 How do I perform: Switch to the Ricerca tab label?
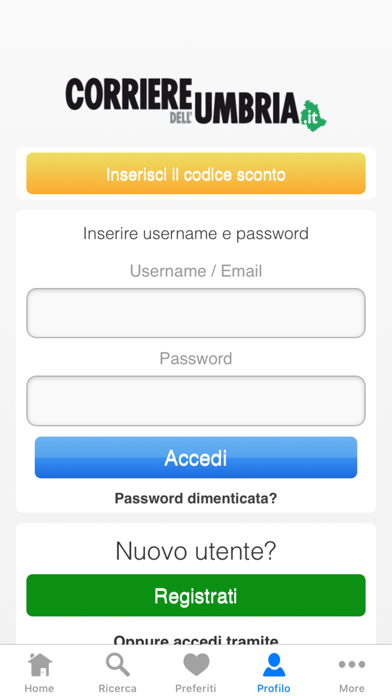[x=118, y=688]
